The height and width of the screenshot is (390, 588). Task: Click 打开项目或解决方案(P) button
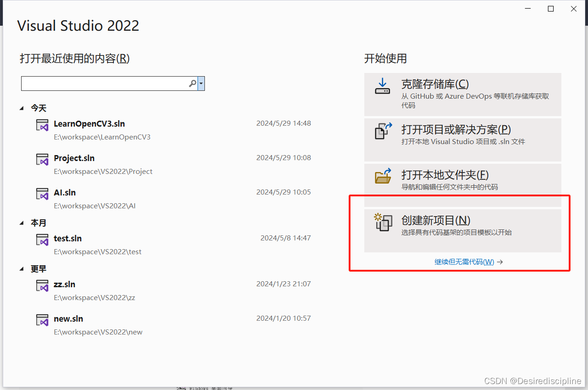pyautogui.click(x=463, y=139)
